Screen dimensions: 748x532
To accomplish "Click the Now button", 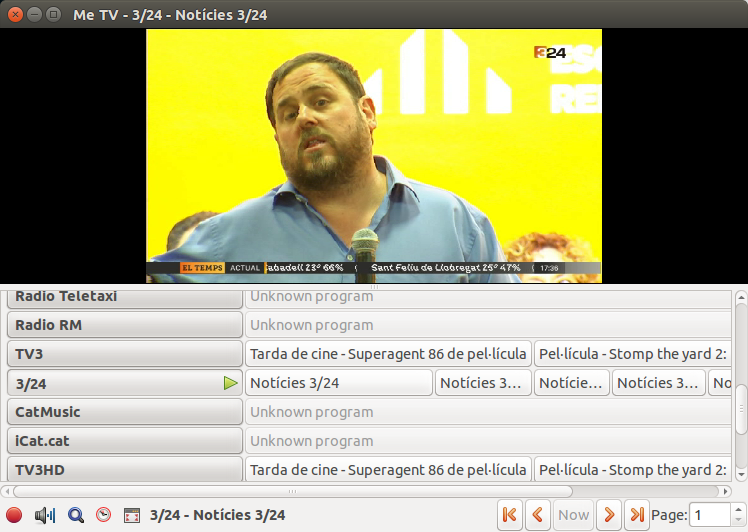I will click(573, 515).
